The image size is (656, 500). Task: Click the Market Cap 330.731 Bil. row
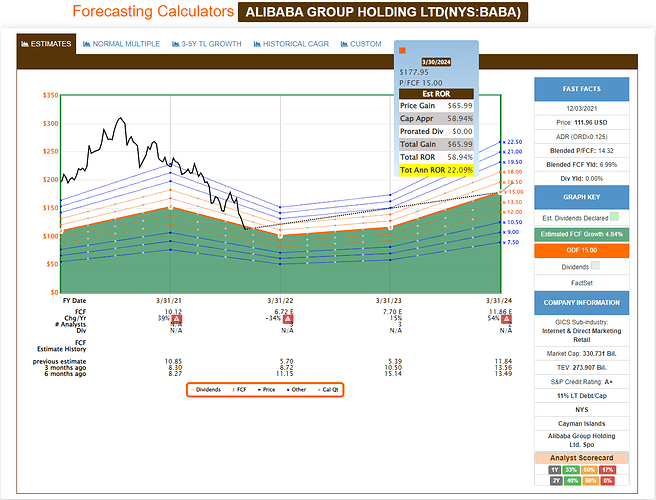point(582,354)
